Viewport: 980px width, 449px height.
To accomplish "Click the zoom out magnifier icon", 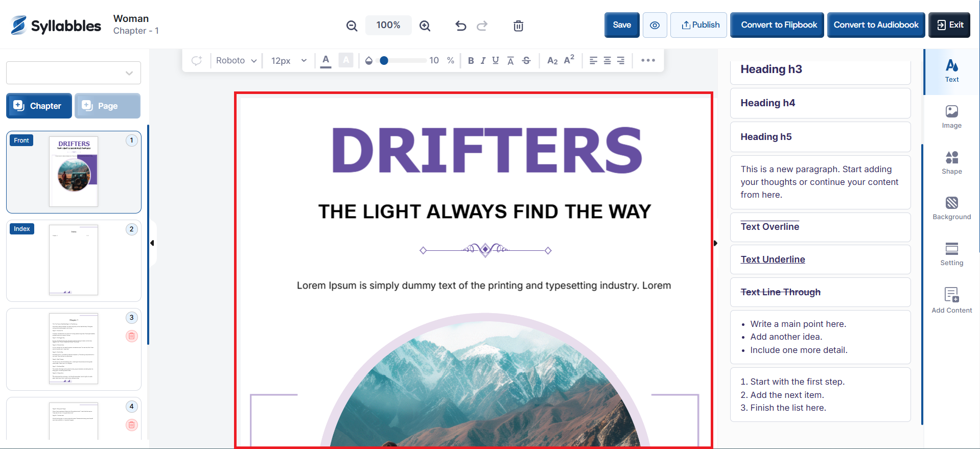I will pos(352,26).
